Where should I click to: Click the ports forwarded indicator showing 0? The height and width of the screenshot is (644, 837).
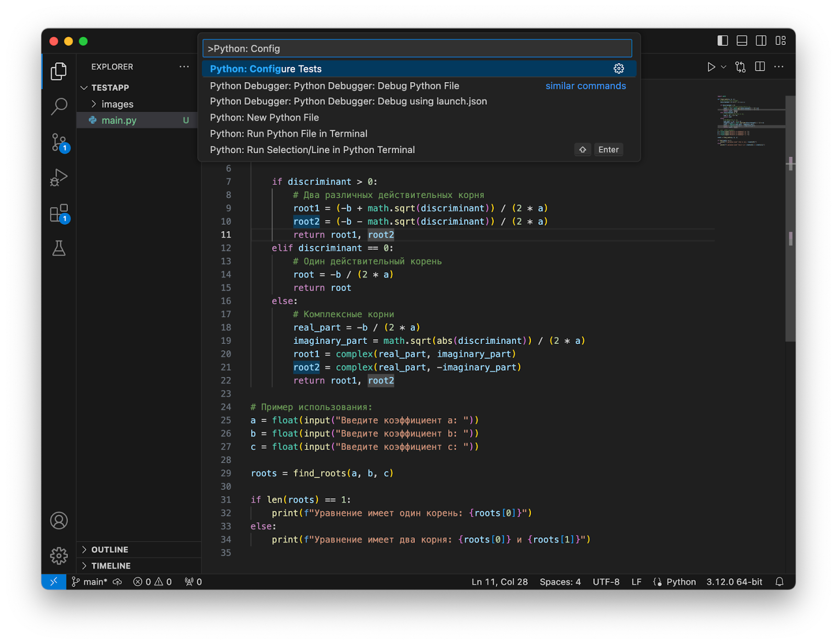193,581
